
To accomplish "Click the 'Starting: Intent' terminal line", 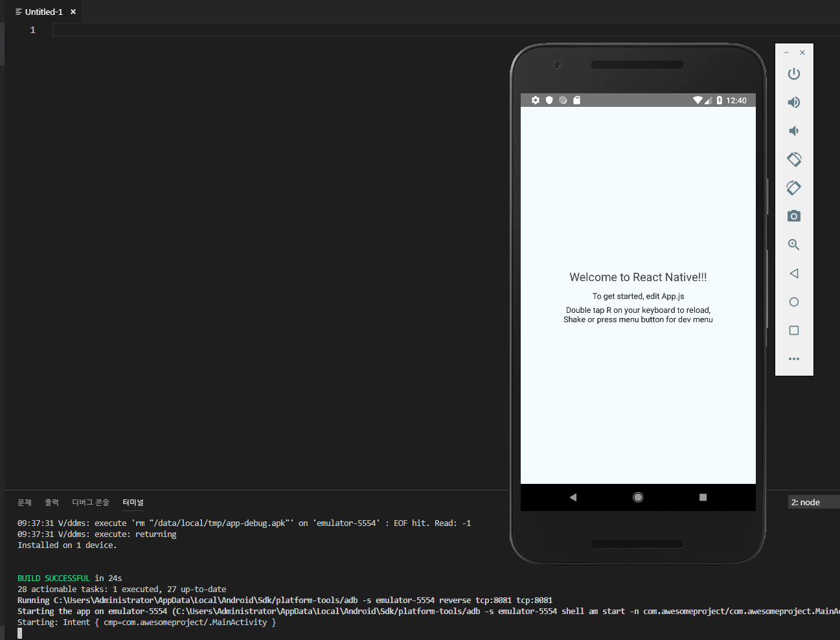I will pyautogui.click(x=147, y=622).
